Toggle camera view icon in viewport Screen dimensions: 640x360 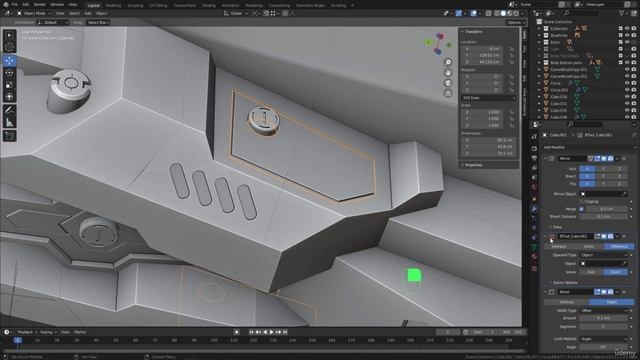click(x=448, y=83)
